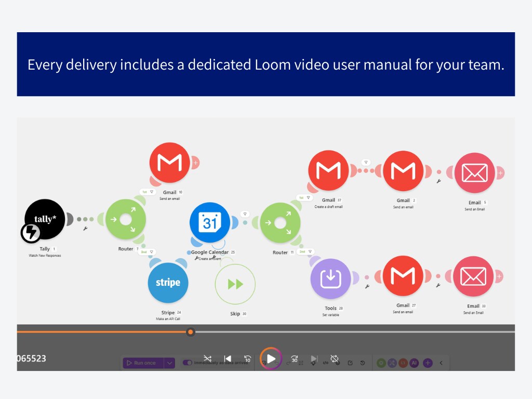Open the Email 5 Send an Email module

point(474,172)
